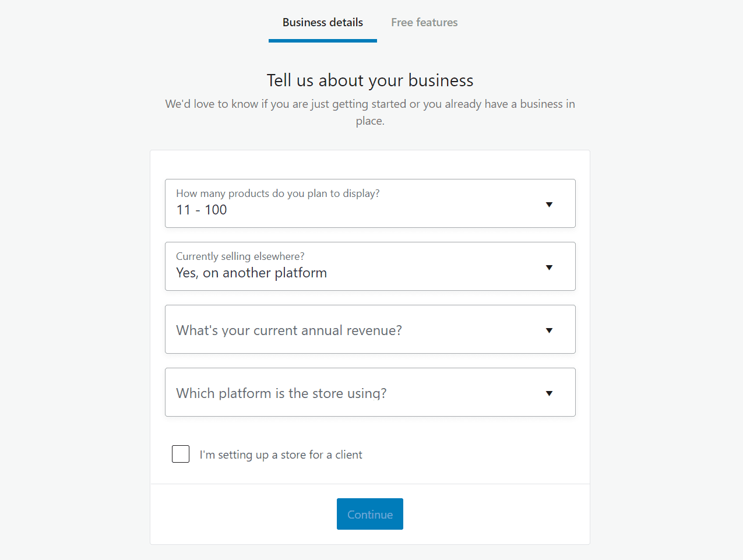Switch to the Free features tab

click(424, 22)
